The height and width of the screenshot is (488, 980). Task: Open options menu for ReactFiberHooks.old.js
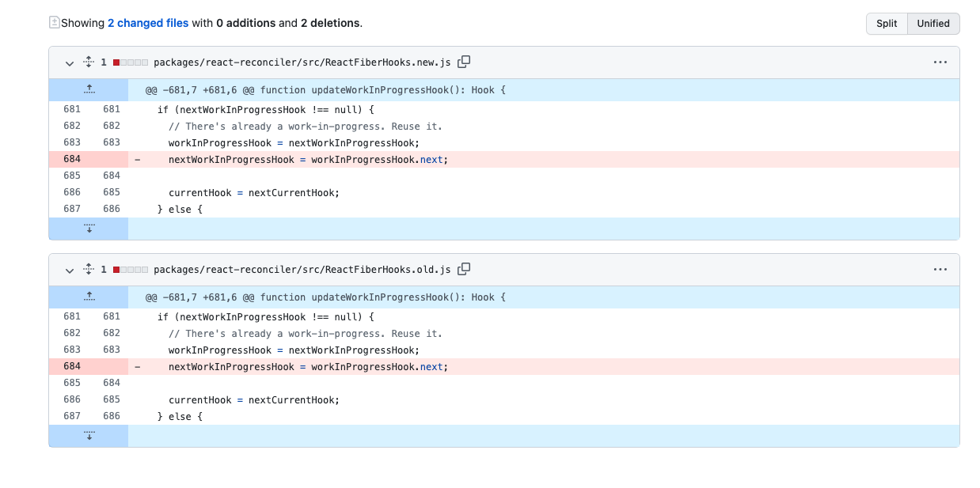(940, 270)
